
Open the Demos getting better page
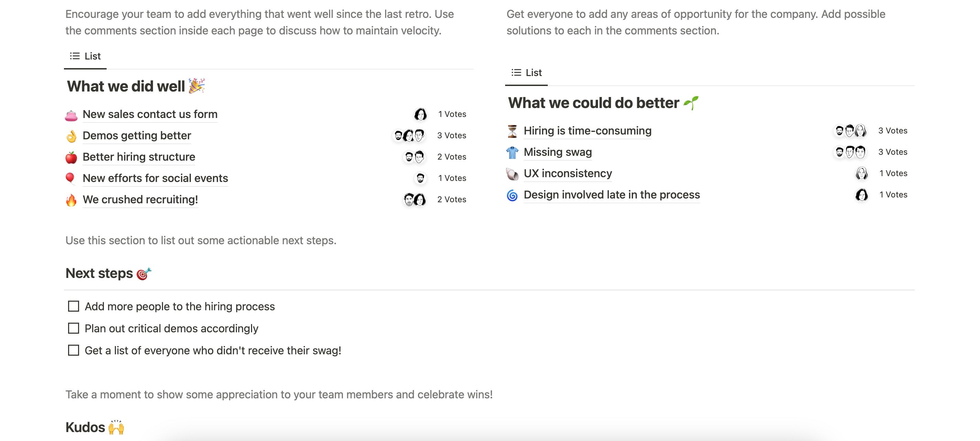coord(137,136)
